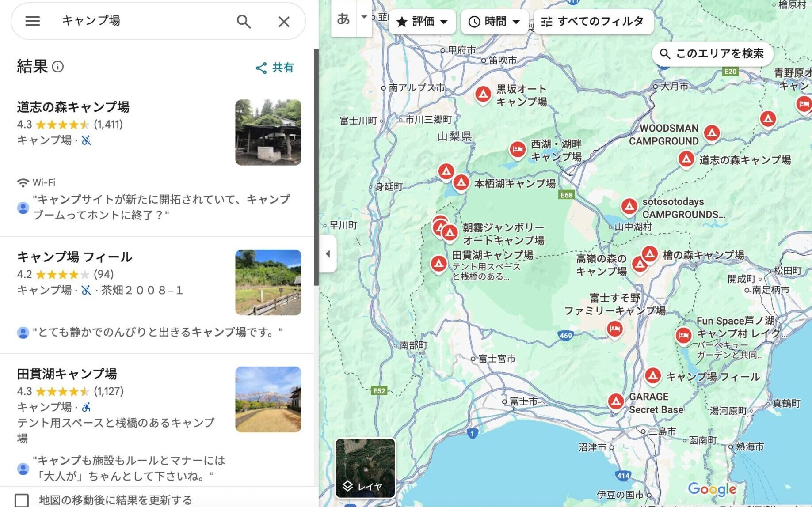Screen dimensions: 812x507
Task: Select 田貫湖キャンプ場 map pin
Action: pyautogui.click(x=438, y=264)
